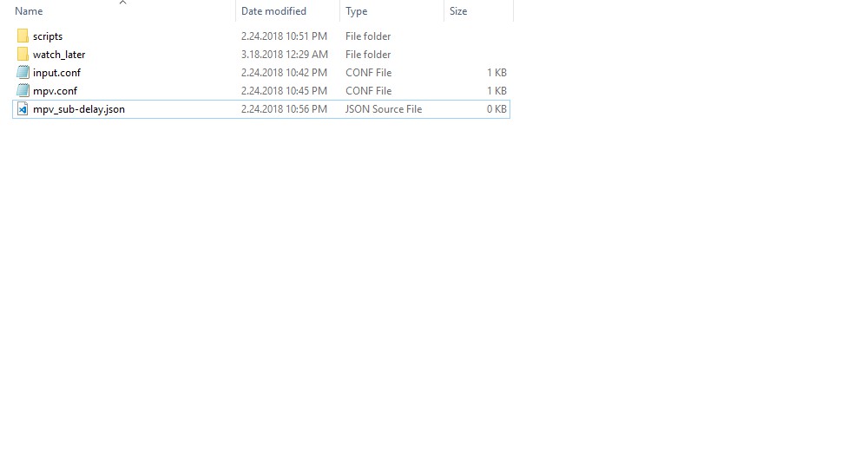
Task: Select the scripts folder name
Action: click(x=48, y=36)
